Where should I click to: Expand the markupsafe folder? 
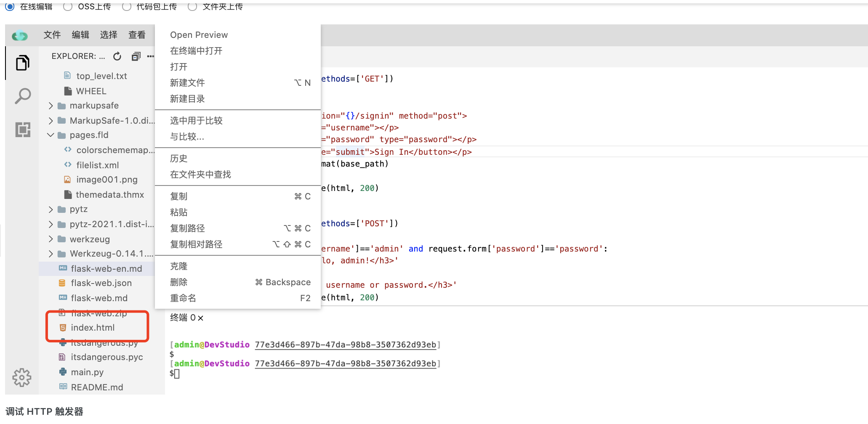pyautogui.click(x=51, y=106)
